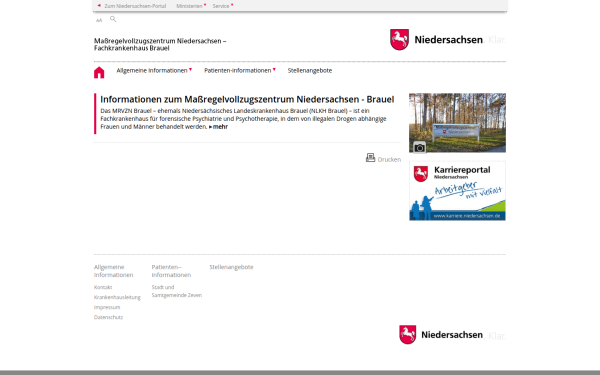The width and height of the screenshot is (600, 375).
Task: Click the red home icon
Action: (x=99, y=72)
